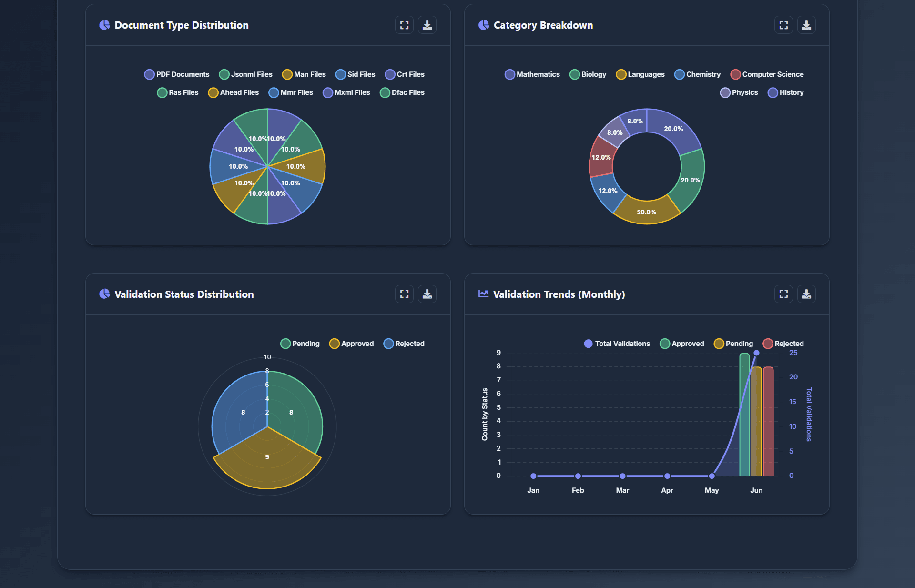
Task: Toggle Crt Files legend entry
Action: pos(405,74)
